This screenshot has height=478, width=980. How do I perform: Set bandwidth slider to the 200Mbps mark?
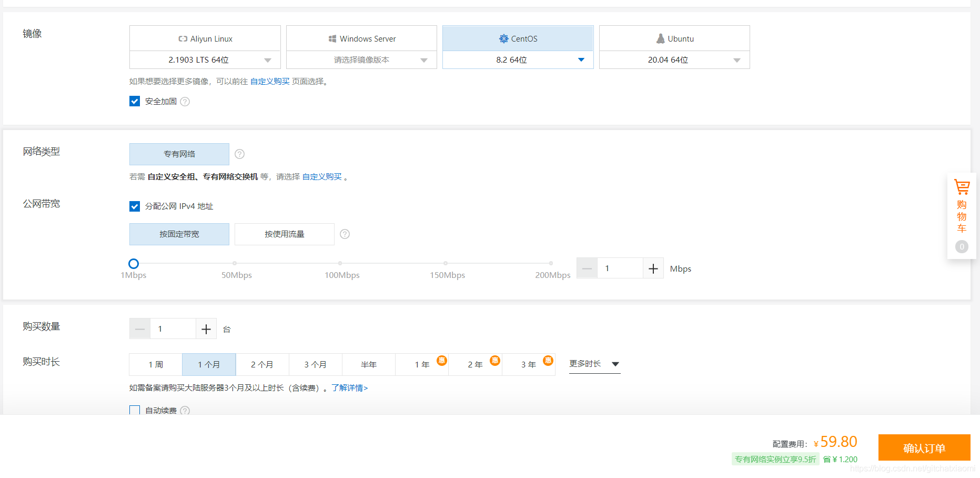click(x=551, y=263)
